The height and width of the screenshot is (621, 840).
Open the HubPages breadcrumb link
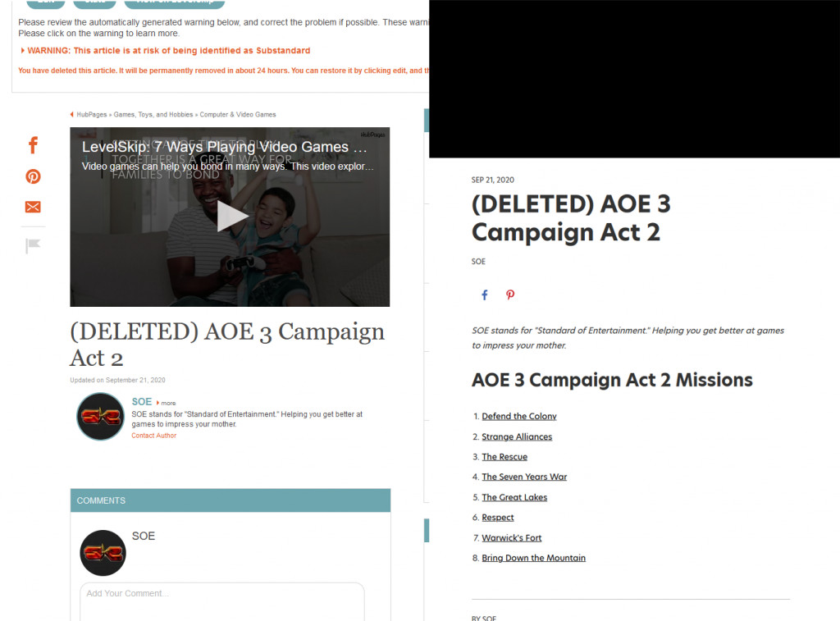coord(92,115)
